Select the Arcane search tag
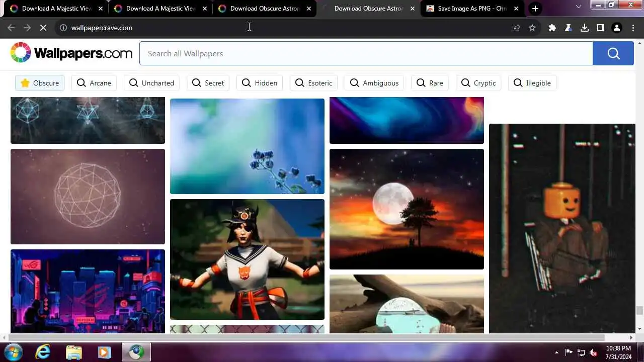The height and width of the screenshot is (362, 644). (94, 83)
